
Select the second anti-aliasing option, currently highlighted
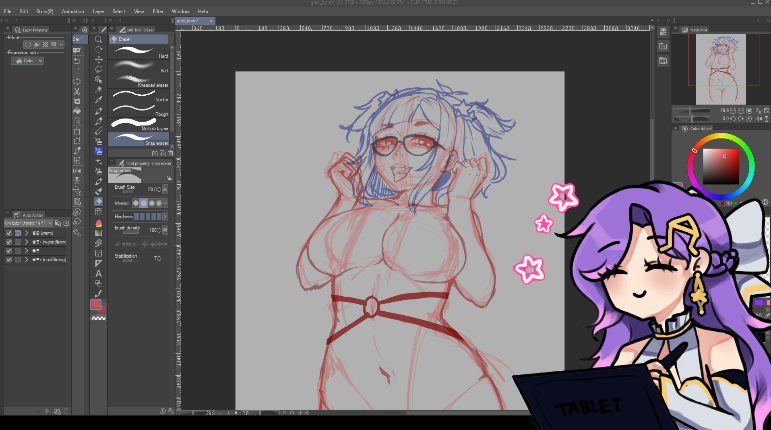pyautogui.click(x=144, y=203)
